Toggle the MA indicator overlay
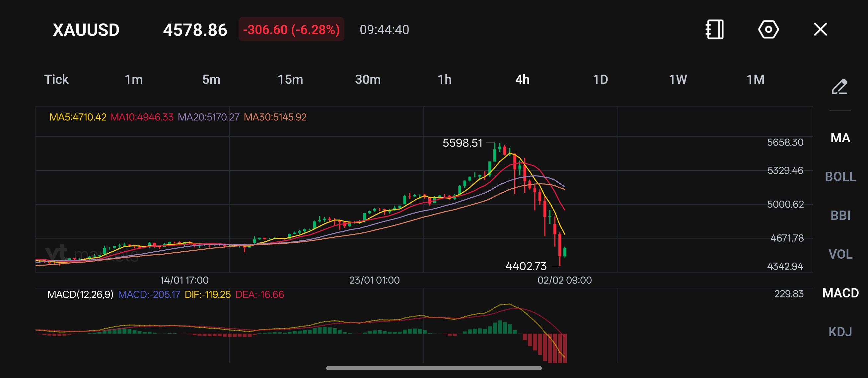 840,138
